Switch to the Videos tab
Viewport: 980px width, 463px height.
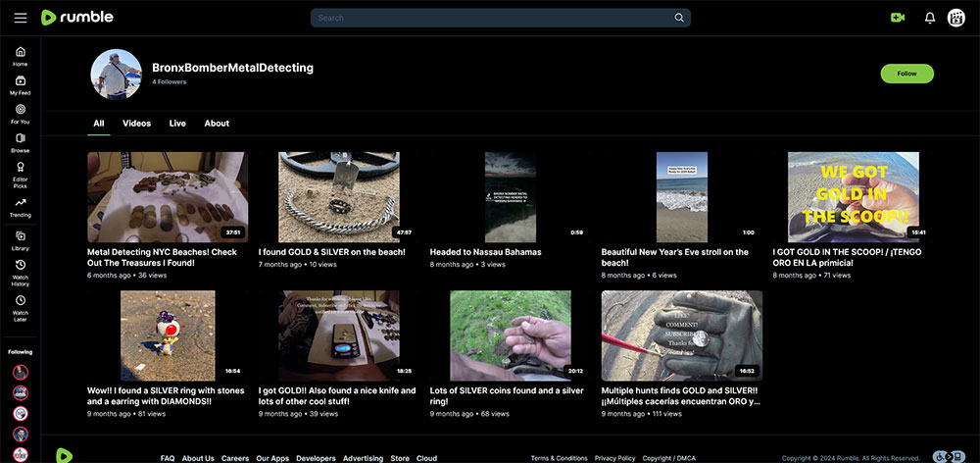coord(136,124)
